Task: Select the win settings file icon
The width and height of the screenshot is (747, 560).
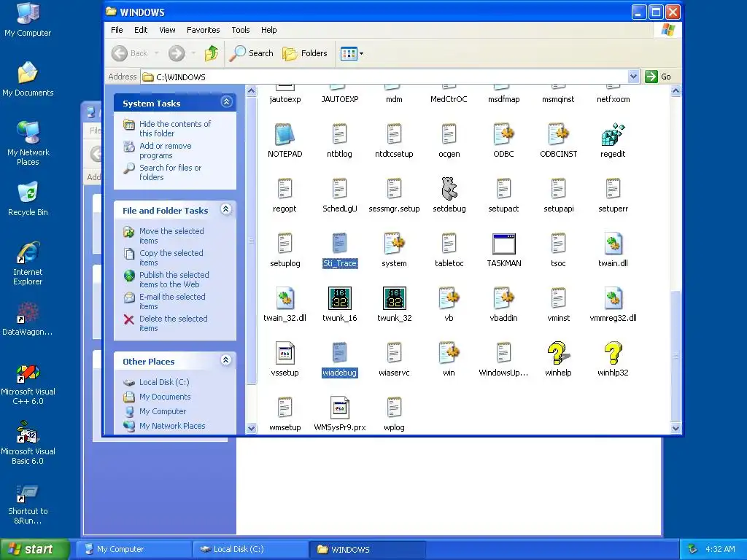Action: click(449, 354)
